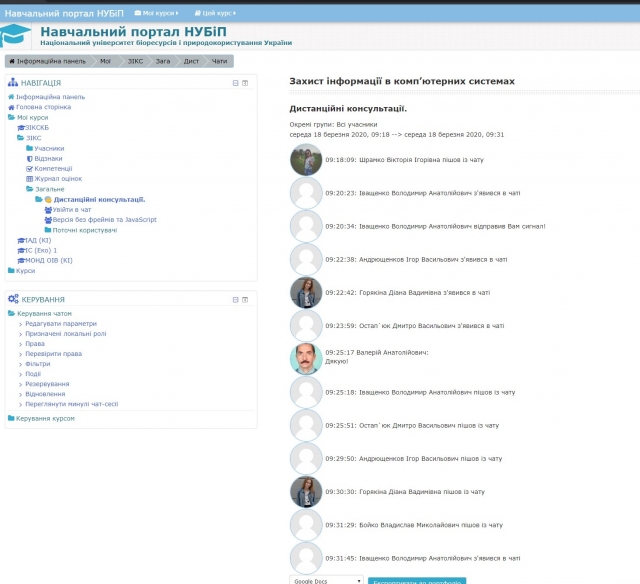Open Журнал оцінок in navigation
Screen dimensions: 640x584
click(58, 179)
